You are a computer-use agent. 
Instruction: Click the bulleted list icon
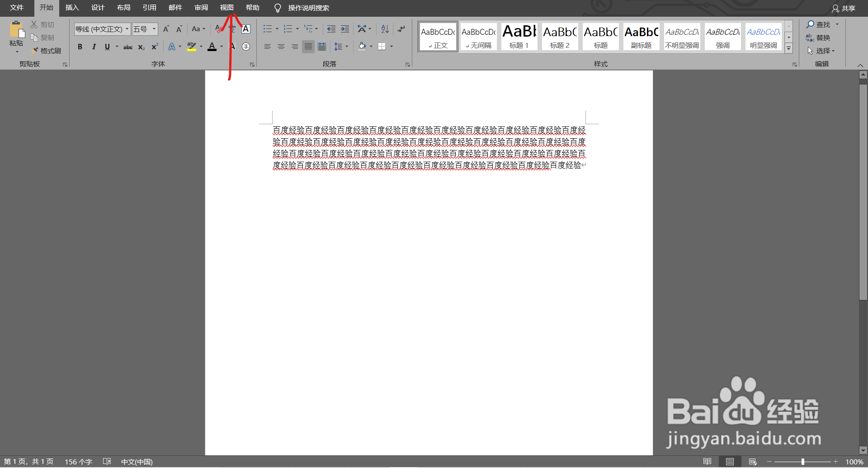tap(268, 29)
